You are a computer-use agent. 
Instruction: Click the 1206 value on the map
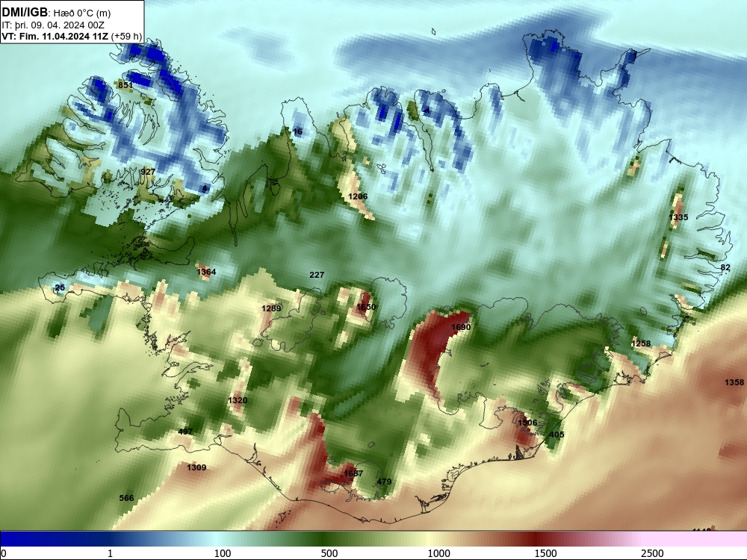pyautogui.click(x=358, y=196)
